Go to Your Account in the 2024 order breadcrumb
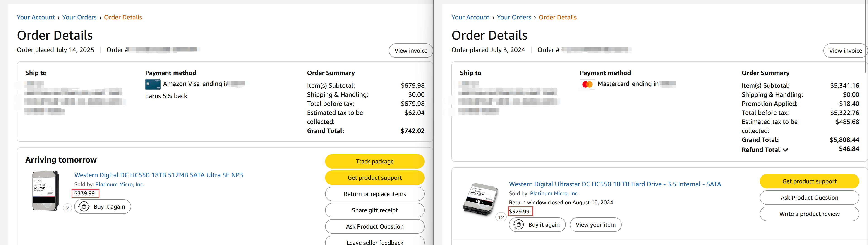The image size is (868, 245). point(470,17)
